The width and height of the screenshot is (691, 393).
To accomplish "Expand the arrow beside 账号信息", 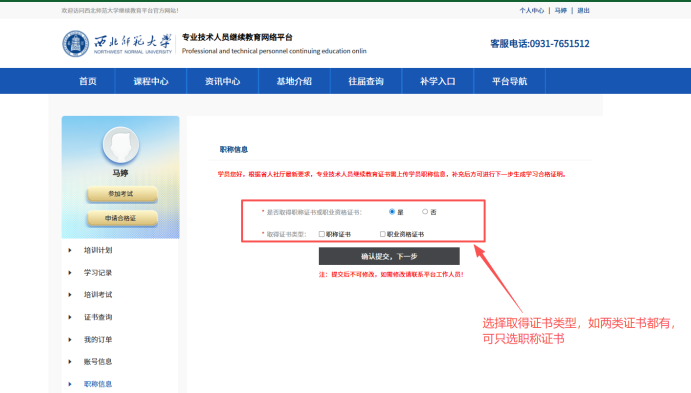I will [70, 362].
